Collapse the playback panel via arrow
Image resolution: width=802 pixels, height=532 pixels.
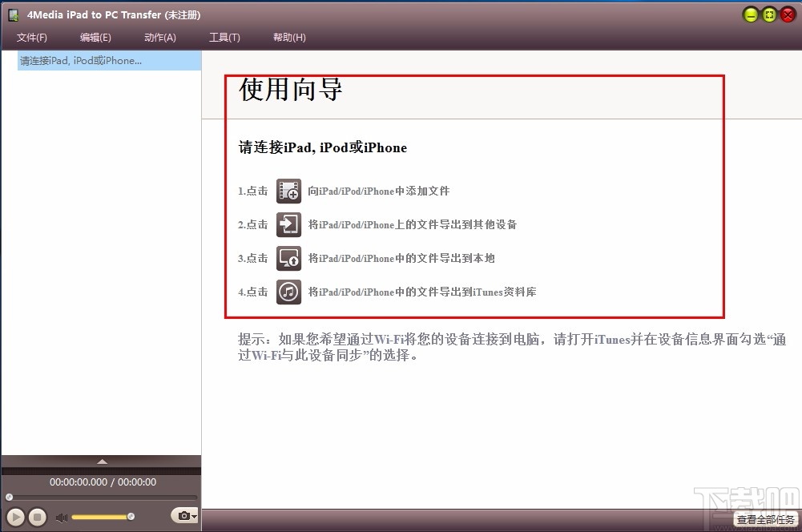pos(101,460)
